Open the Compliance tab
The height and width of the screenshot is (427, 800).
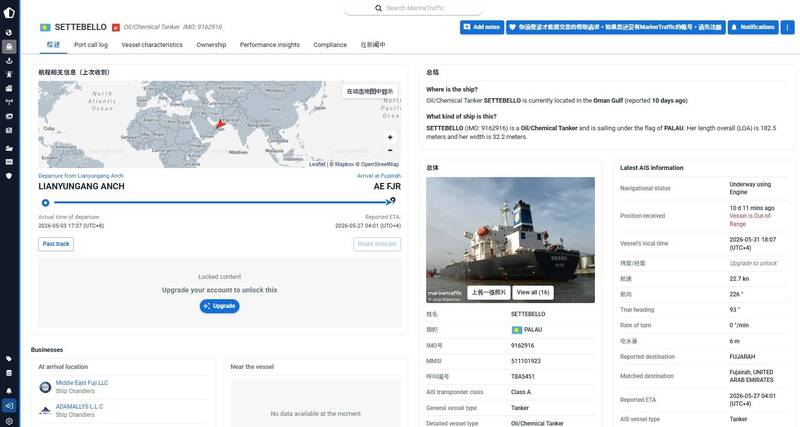click(330, 45)
